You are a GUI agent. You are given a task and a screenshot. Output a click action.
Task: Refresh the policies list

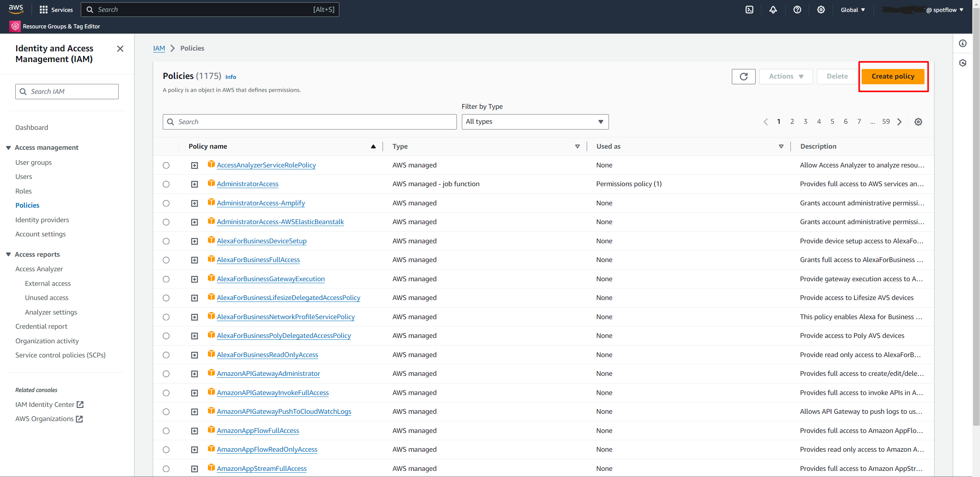(744, 76)
